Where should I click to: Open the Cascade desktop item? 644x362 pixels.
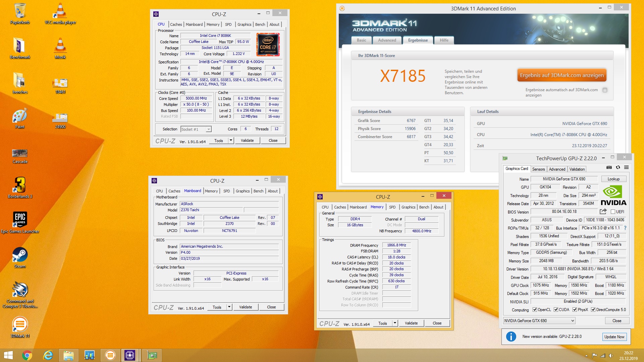pos(20,156)
